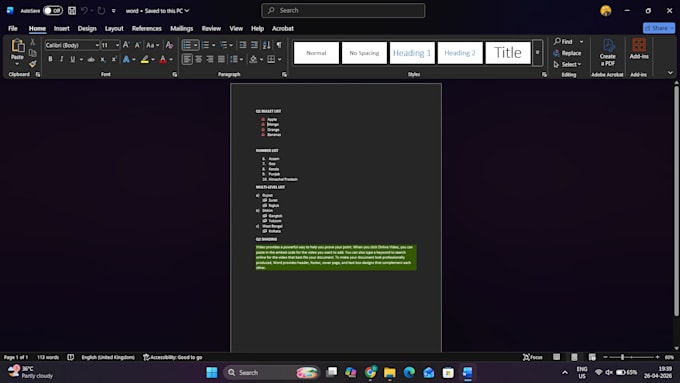Select Print Layout view in status bar
This screenshot has height=383, width=680.
tap(574, 357)
